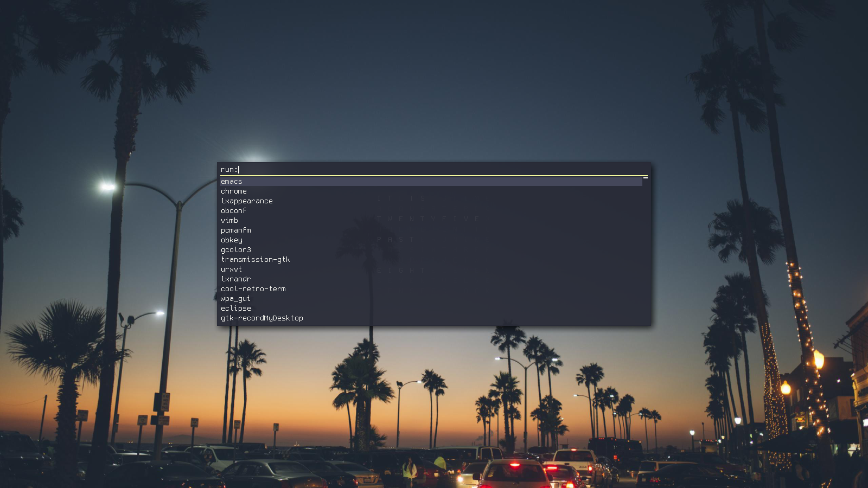
Task: Click the run: input field
Action: pyautogui.click(x=434, y=170)
